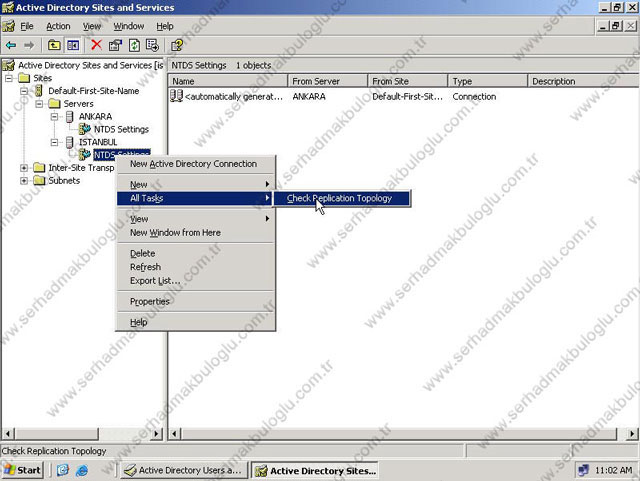
Task: Sort by From Site column header
Action: point(408,81)
